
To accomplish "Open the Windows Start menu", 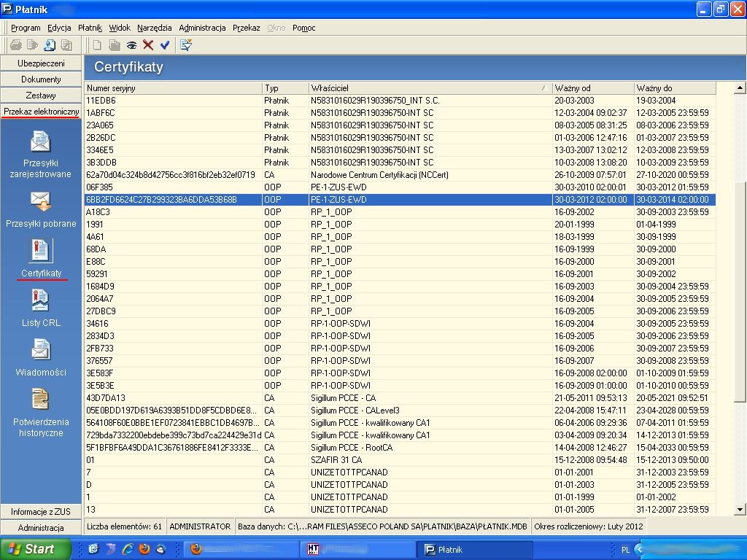I will (x=36, y=549).
